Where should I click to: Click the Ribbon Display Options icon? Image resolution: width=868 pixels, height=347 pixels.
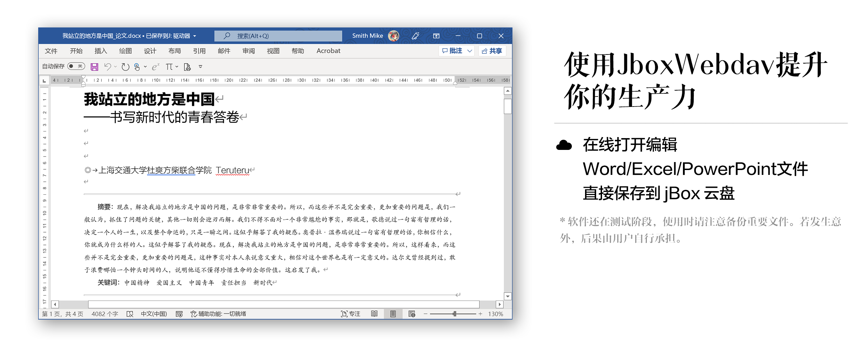pyautogui.click(x=436, y=36)
